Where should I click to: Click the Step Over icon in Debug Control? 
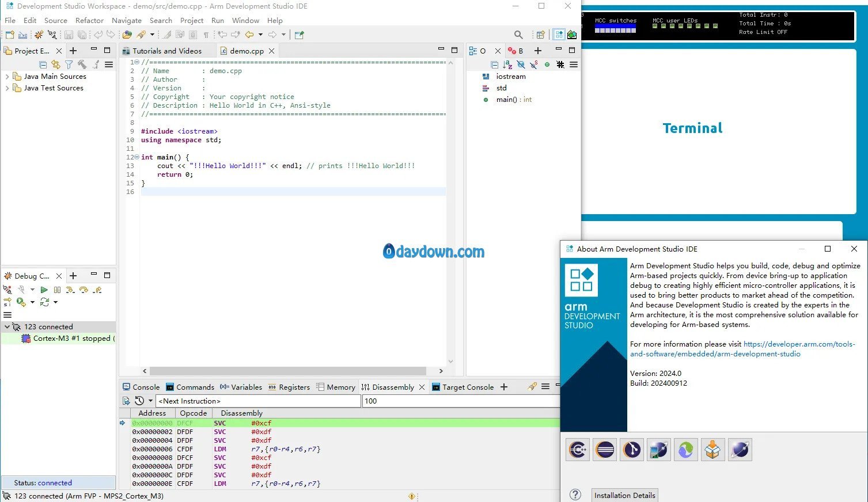pyautogui.click(x=84, y=290)
